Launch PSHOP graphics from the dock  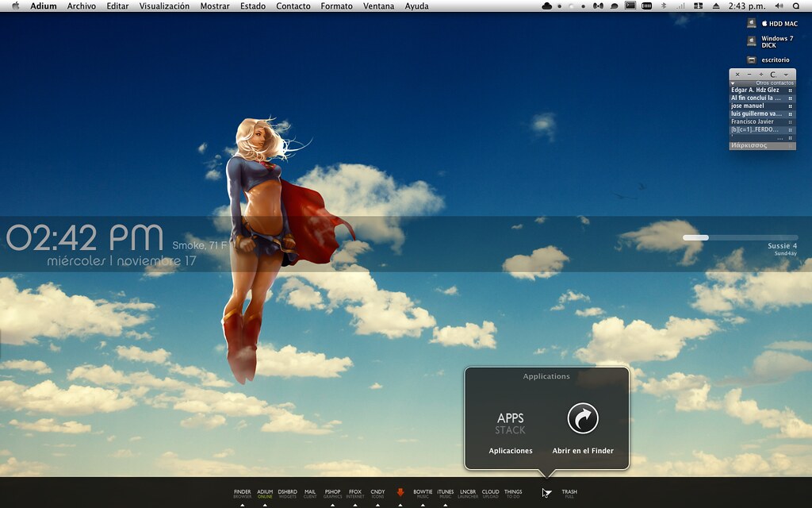coord(332,494)
